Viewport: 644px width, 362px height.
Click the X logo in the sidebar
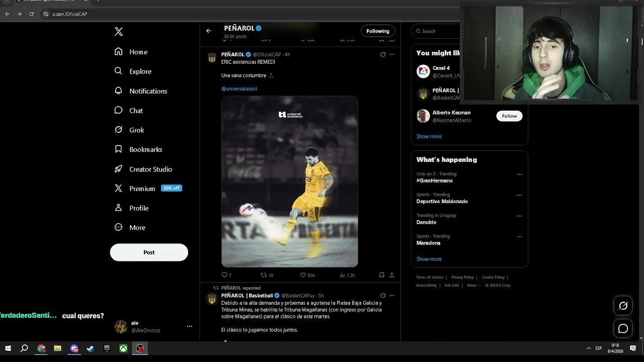119,32
